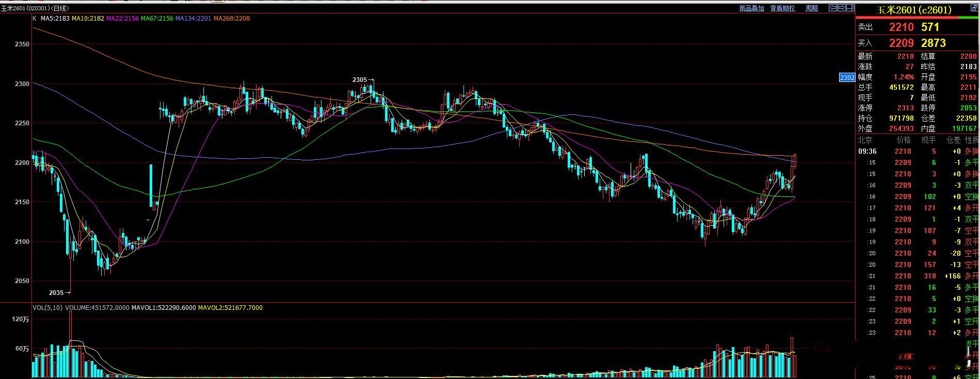Click the VOLUME:451572.0000 label
980x379 pixels.
97,308
